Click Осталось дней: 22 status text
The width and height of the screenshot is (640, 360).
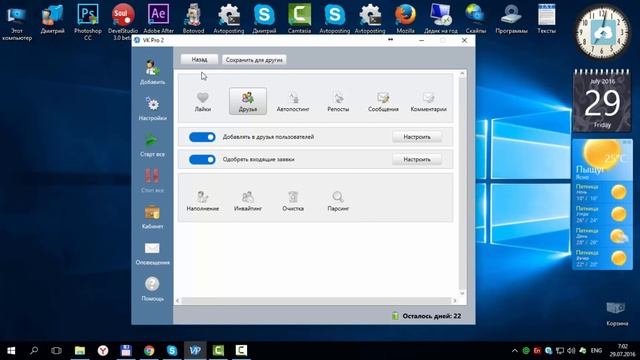pyautogui.click(x=431, y=316)
